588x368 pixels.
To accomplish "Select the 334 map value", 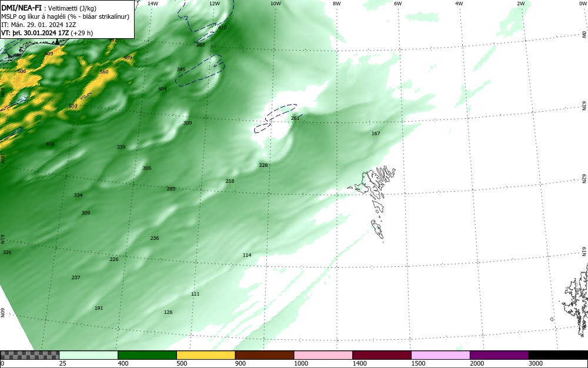I will pyautogui.click(x=78, y=195).
